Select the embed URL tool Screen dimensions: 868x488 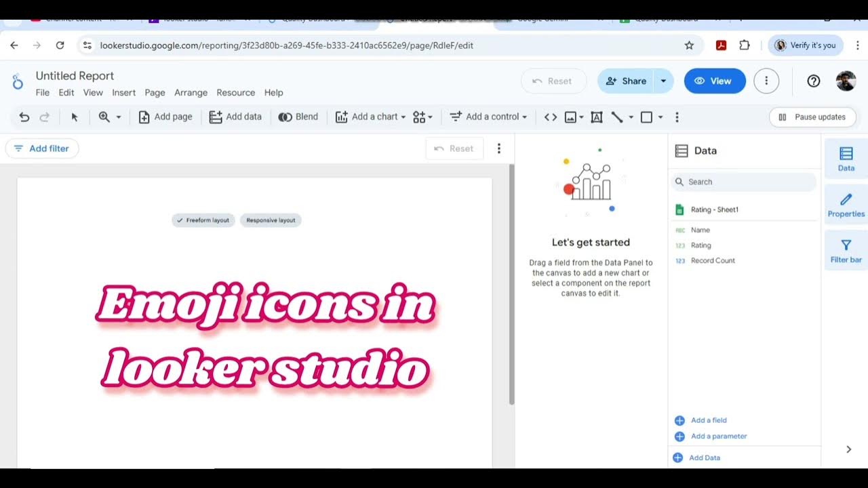550,117
